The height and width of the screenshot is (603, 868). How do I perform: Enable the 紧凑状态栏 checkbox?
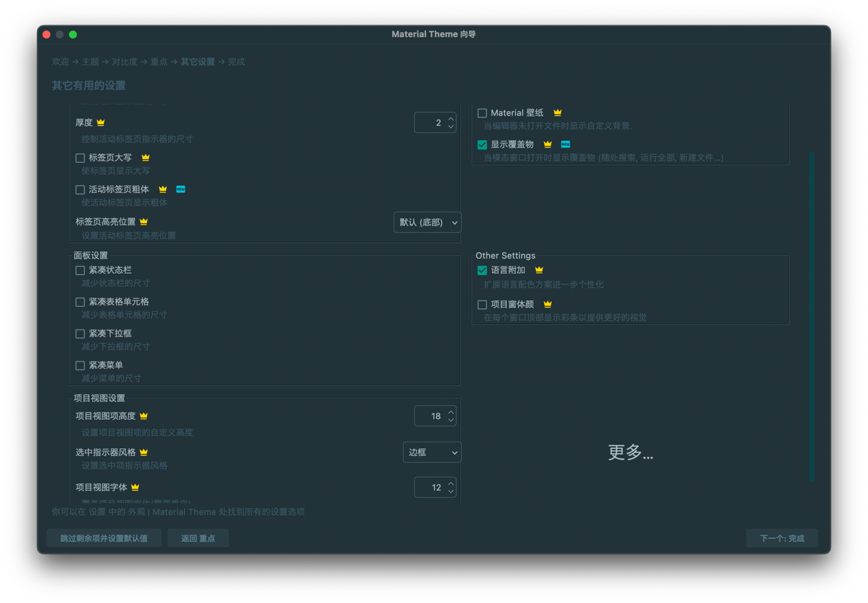click(x=79, y=270)
